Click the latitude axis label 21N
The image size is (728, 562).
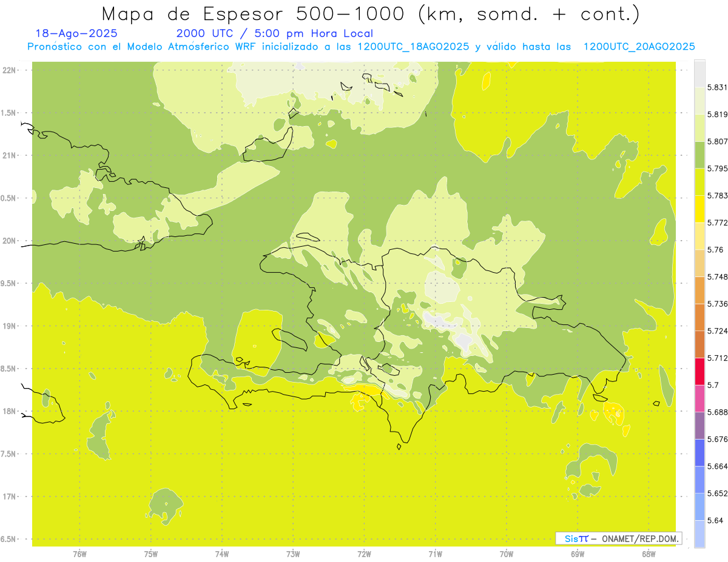[x=10, y=155]
